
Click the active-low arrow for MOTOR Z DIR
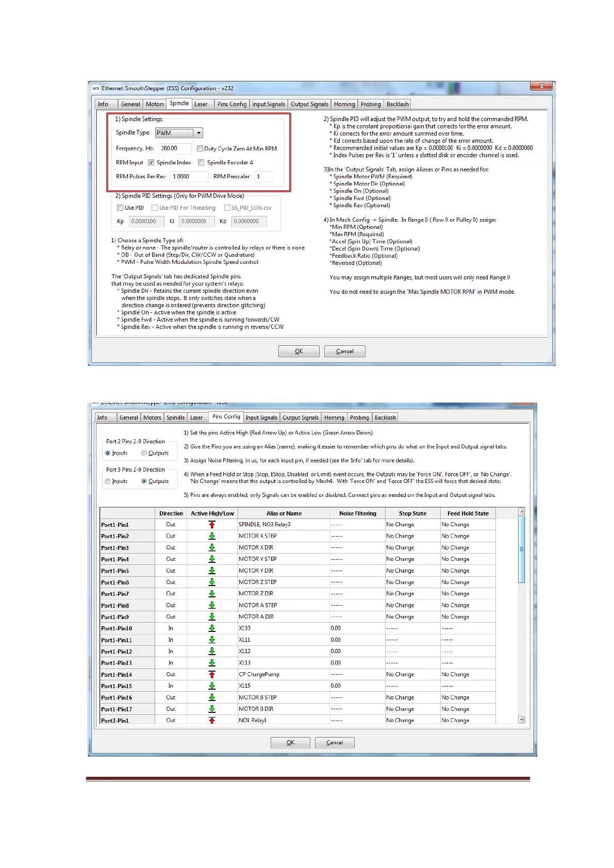pyautogui.click(x=212, y=594)
